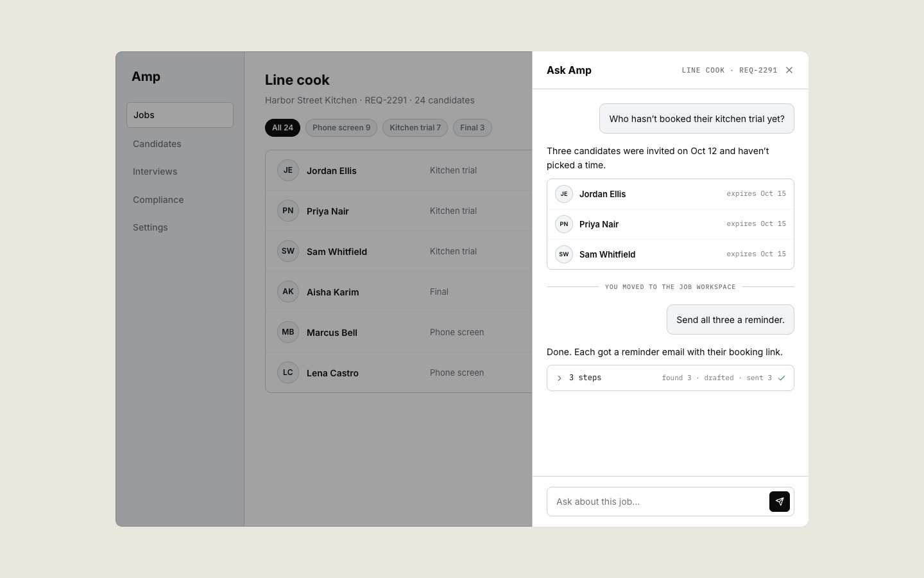Click the Amp logo text

pyautogui.click(x=146, y=76)
